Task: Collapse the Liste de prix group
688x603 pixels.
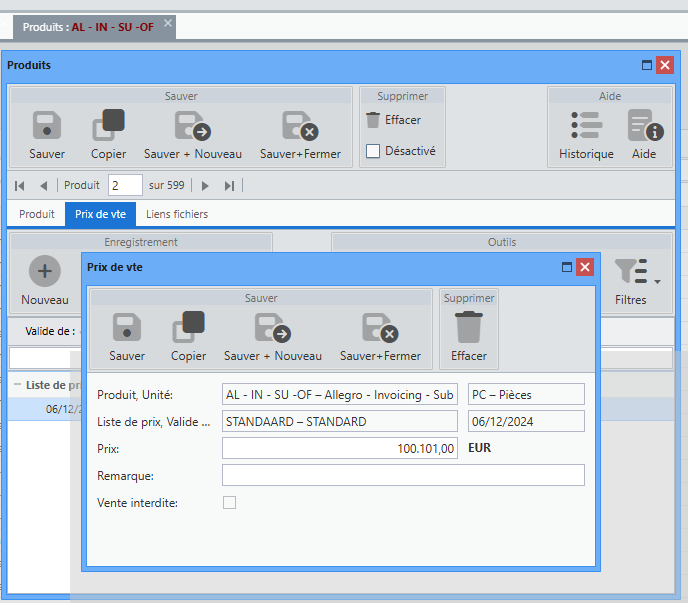Action: [x=18, y=384]
